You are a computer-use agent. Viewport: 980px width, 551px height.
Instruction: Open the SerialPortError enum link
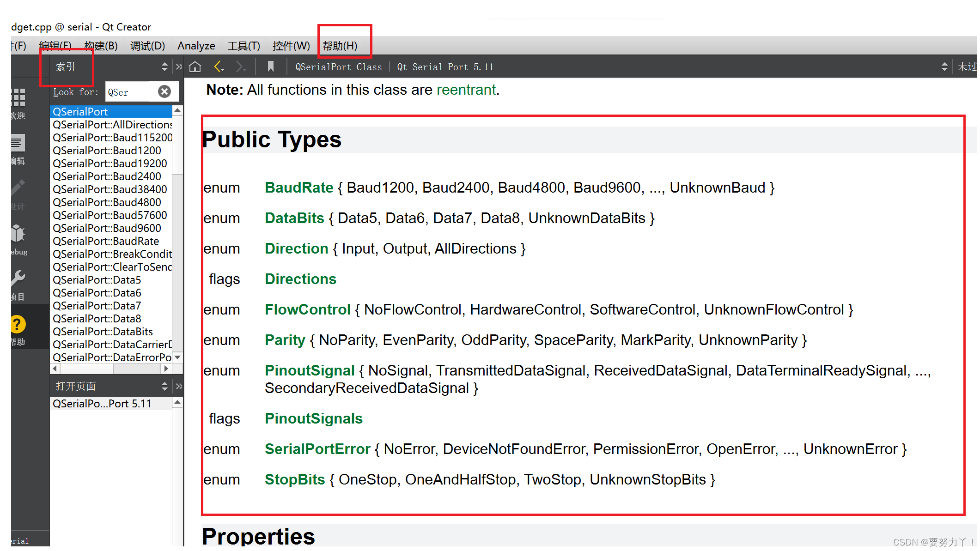317,449
